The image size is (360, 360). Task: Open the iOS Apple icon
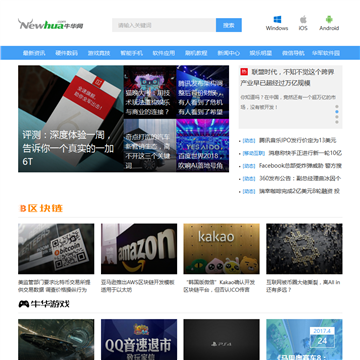pyautogui.click(x=303, y=20)
